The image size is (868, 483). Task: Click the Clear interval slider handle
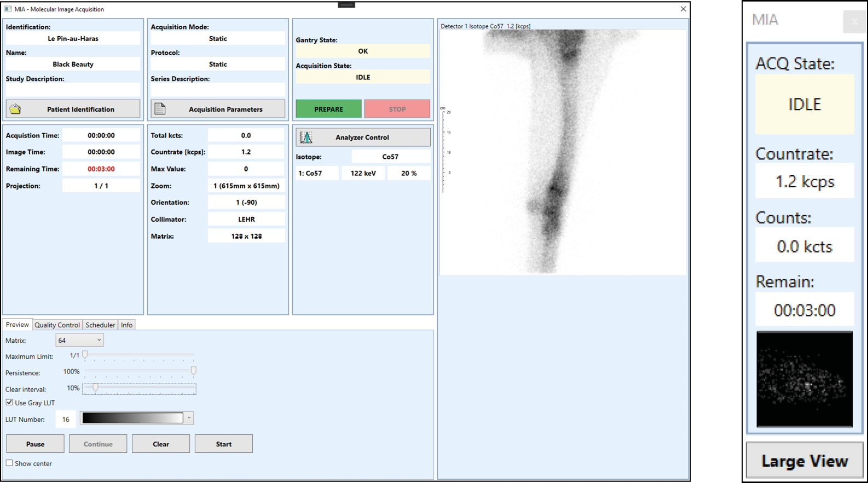point(95,388)
